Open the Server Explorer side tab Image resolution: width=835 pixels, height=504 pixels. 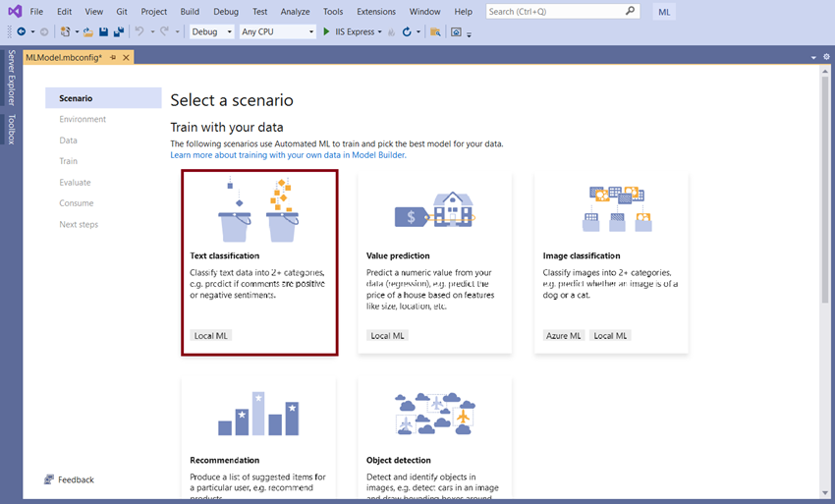11,78
